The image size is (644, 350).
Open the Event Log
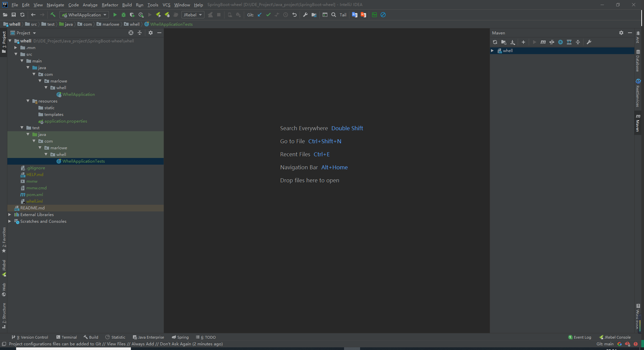[x=580, y=337]
